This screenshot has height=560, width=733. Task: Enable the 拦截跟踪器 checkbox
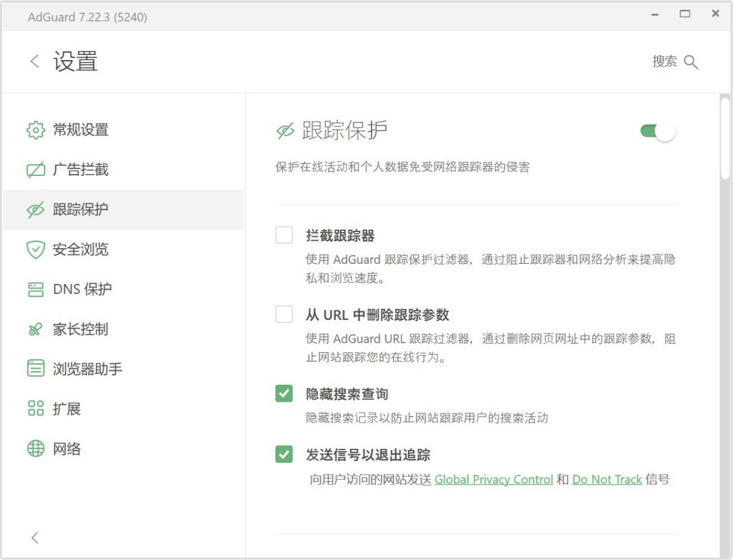[x=284, y=235]
